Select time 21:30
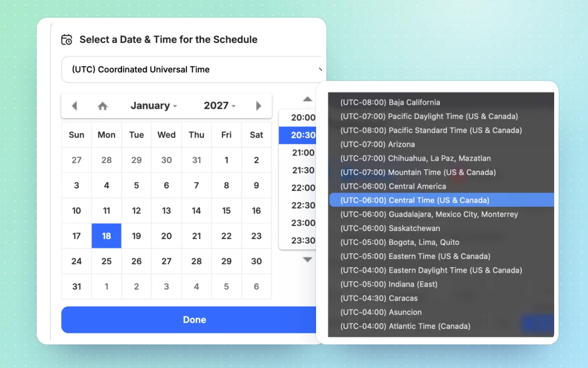Viewport: 588px width, 368px height. click(298, 170)
